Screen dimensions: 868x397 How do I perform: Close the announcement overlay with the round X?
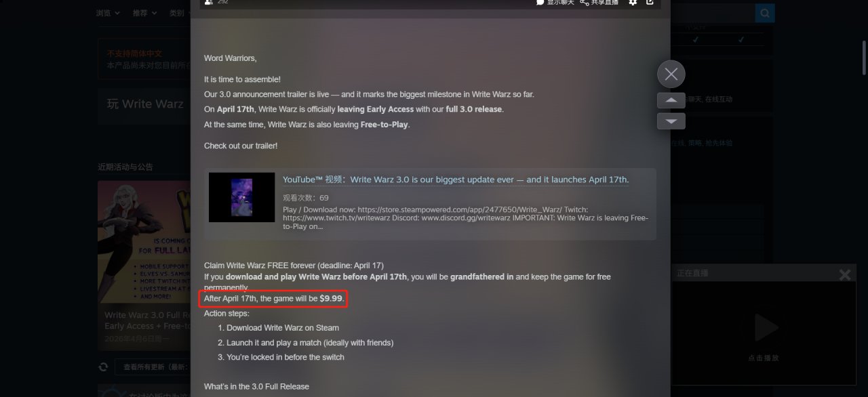tap(671, 75)
